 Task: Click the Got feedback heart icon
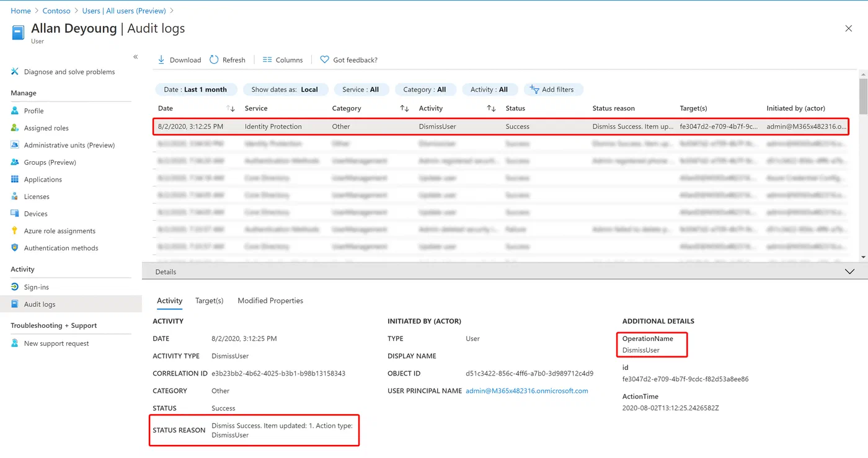click(x=324, y=59)
